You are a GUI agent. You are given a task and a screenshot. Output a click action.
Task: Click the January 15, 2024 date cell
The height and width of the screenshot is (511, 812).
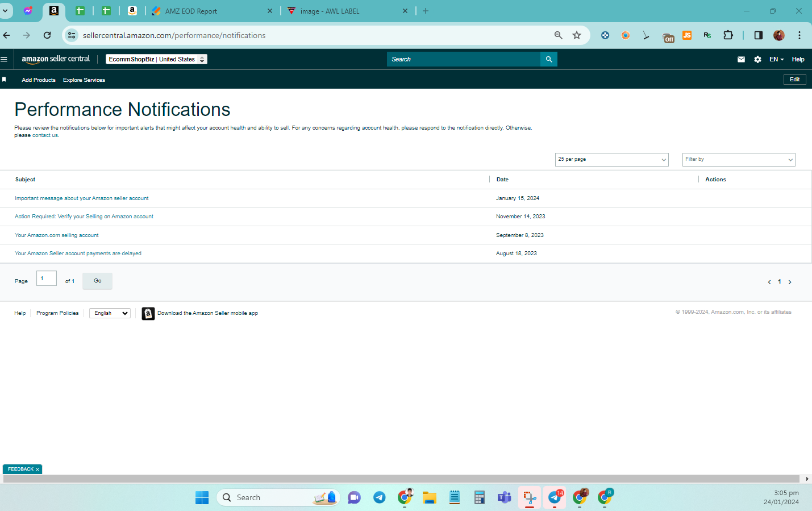click(518, 198)
